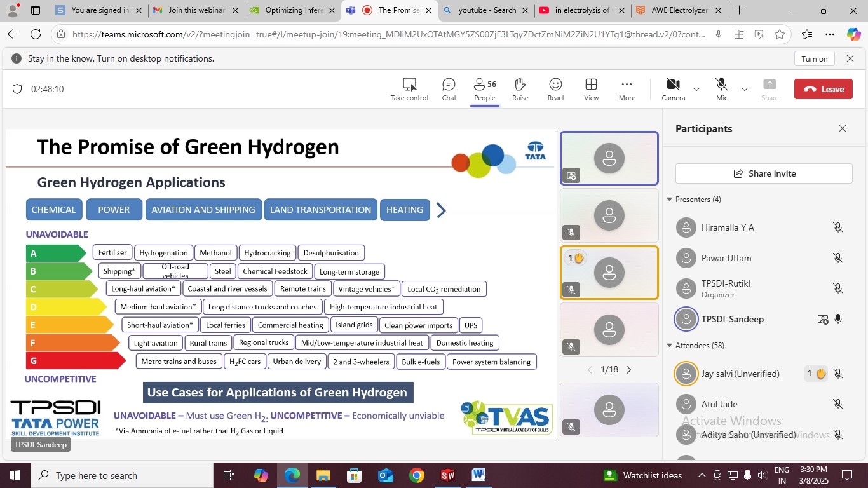The height and width of the screenshot is (488, 868).
Task: Toggle the People participants panel
Action: coord(484,89)
